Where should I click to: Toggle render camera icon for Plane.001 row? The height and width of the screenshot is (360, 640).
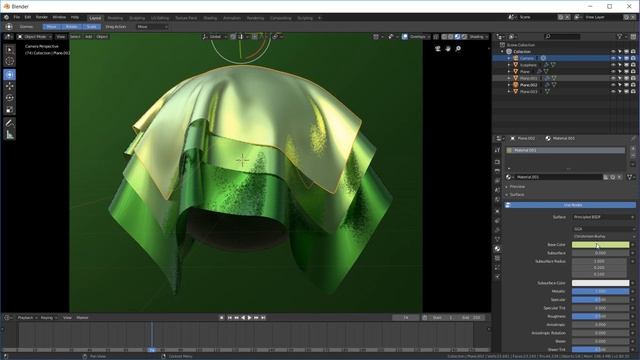pos(633,78)
